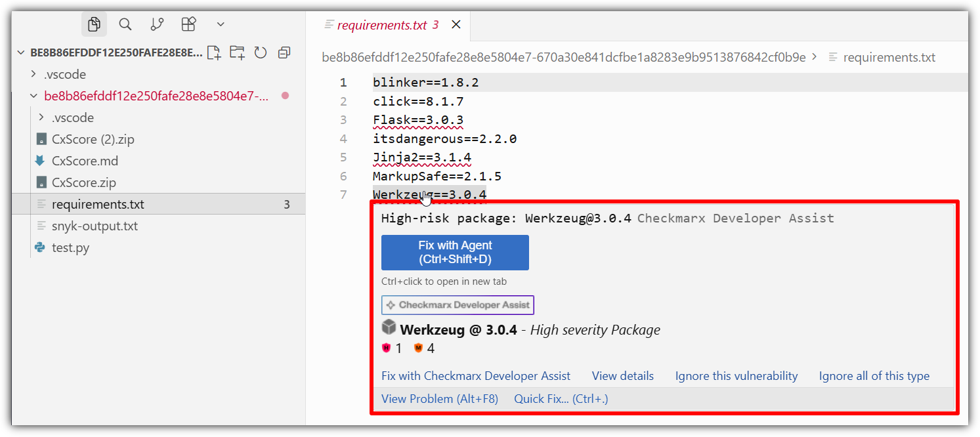
Task: Open CxScore.md file
Action: pyautogui.click(x=85, y=161)
